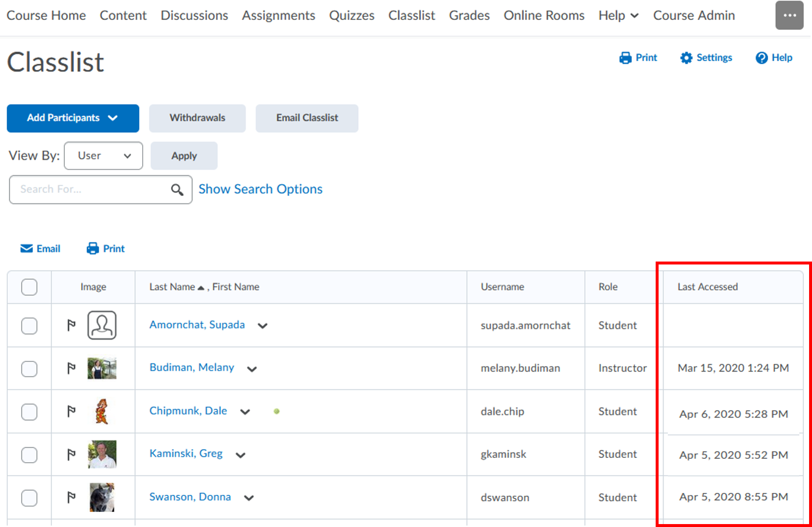Select checkbox for Melany Budiman
Screen dimensions: 812x527
pyautogui.click(x=29, y=369)
